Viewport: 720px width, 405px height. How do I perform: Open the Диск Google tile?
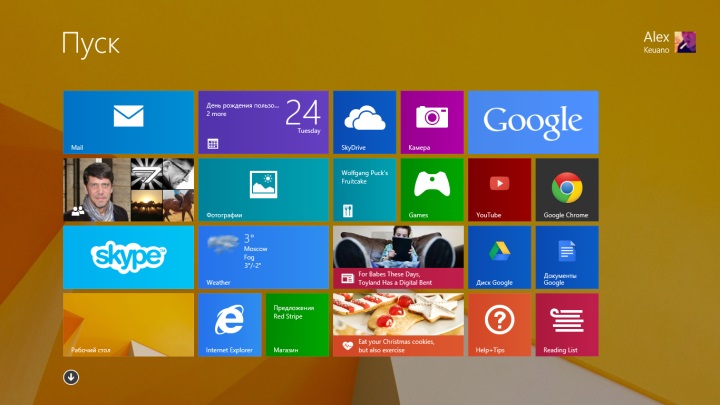point(499,257)
